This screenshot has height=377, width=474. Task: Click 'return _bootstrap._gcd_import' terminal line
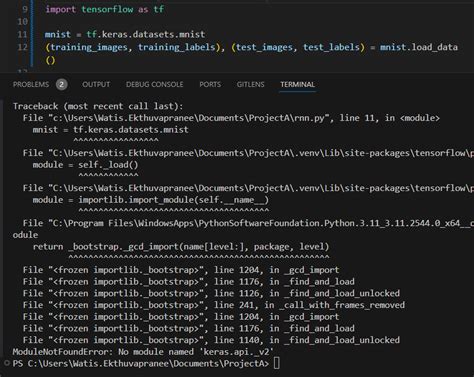(x=181, y=247)
